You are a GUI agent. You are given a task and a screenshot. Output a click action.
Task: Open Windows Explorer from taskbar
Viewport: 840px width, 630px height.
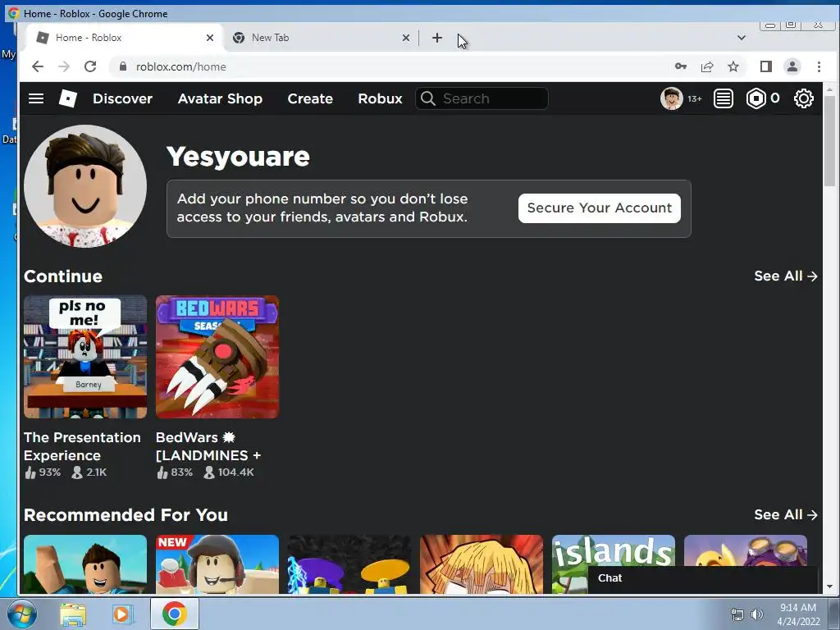[x=73, y=614]
